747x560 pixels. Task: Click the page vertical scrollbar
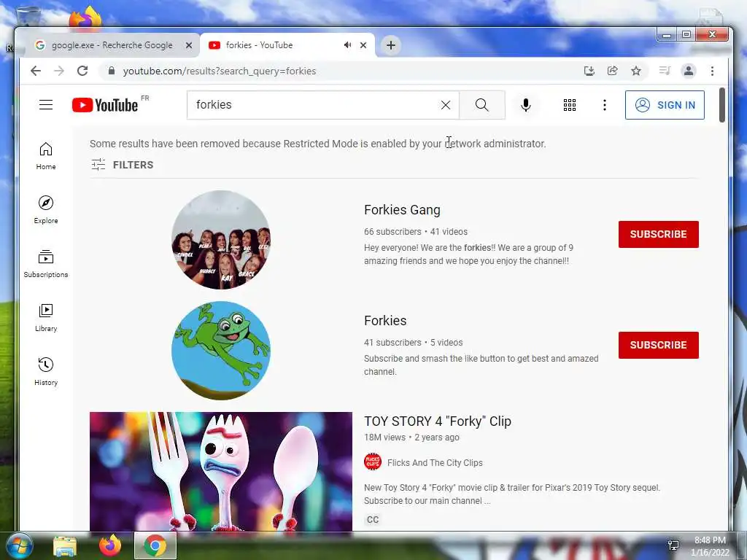point(722,105)
